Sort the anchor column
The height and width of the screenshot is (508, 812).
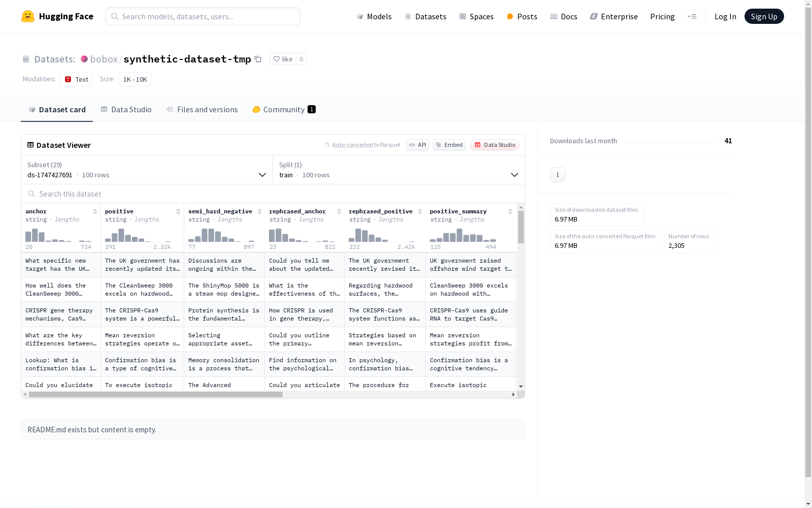(95, 211)
